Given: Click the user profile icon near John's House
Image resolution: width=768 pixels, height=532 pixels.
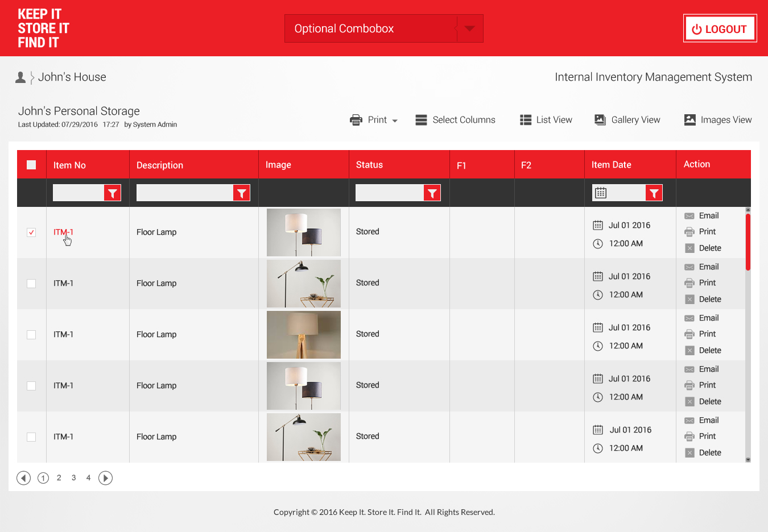Looking at the screenshot, I should (x=20, y=76).
